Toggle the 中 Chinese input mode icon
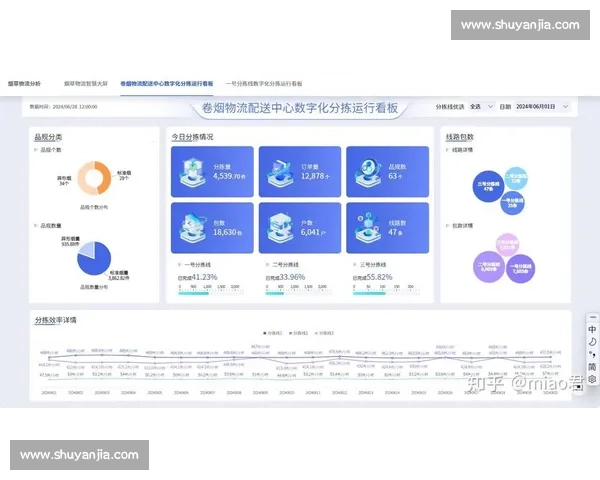Viewport: 600px width, 480px height. tap(592, 330)
